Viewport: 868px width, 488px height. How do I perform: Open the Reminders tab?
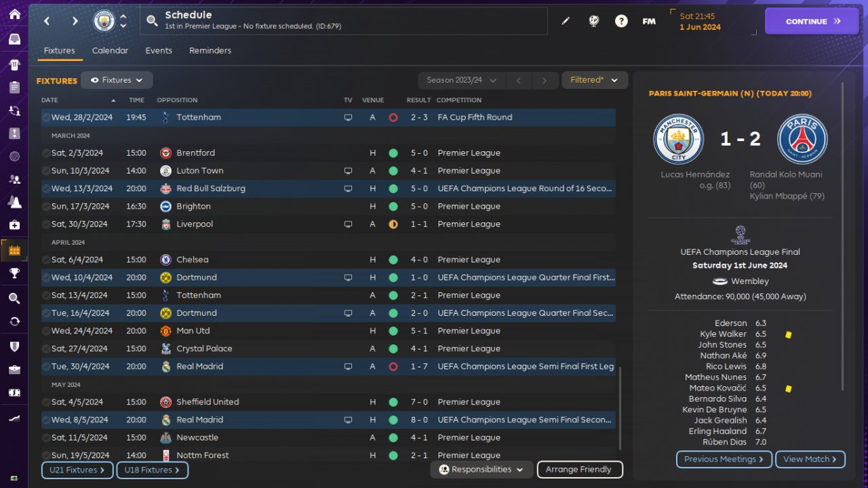coord(210,51)
